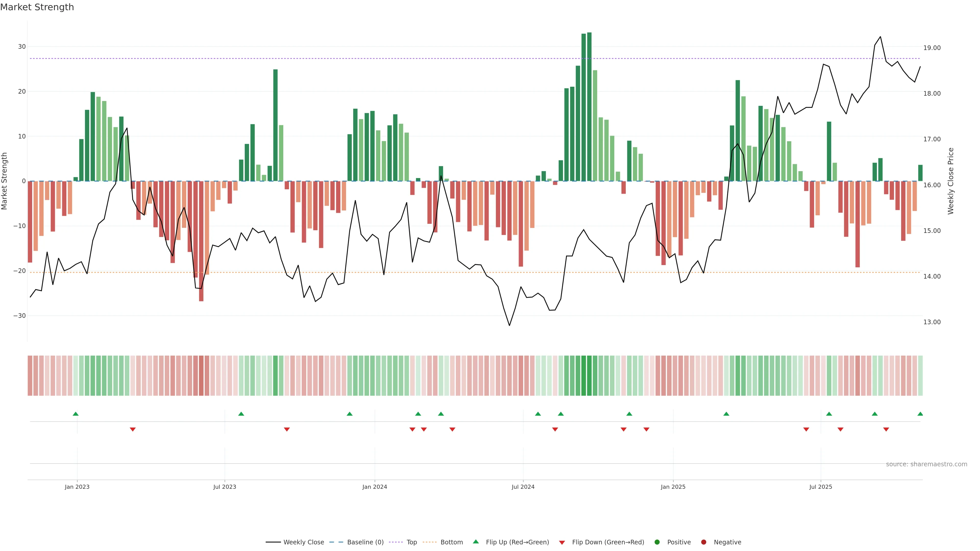Screen dimensions: 980x551
Task: Click the Flip Up green triangle legend icon
Action: point(475,542)
